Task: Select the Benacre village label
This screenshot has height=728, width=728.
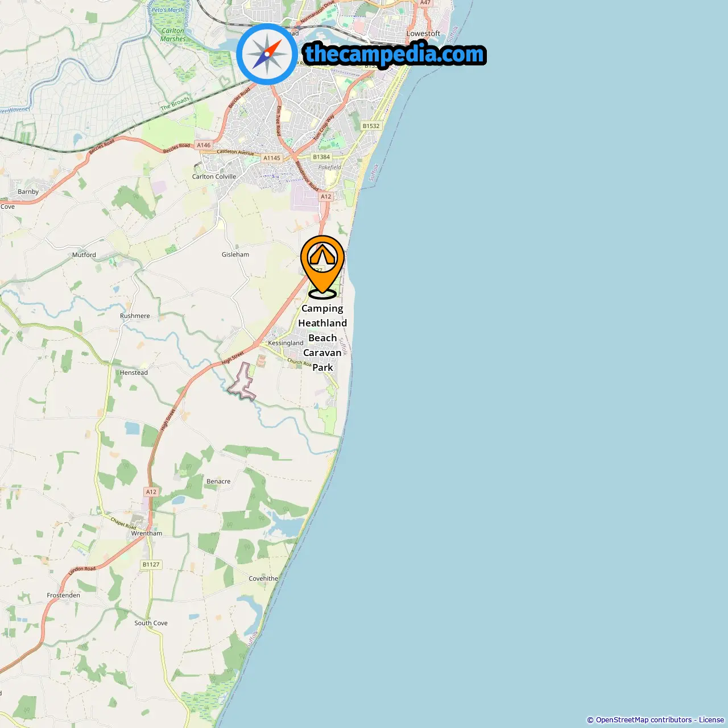Action: [218, 481]
